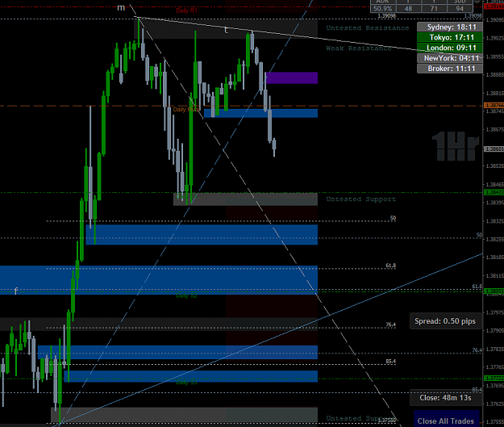Image resolution: width=504 pixels, height=427 pixels.
Task: Click the Close: 48m 13s candle timer
Action: tap(445, 398)
